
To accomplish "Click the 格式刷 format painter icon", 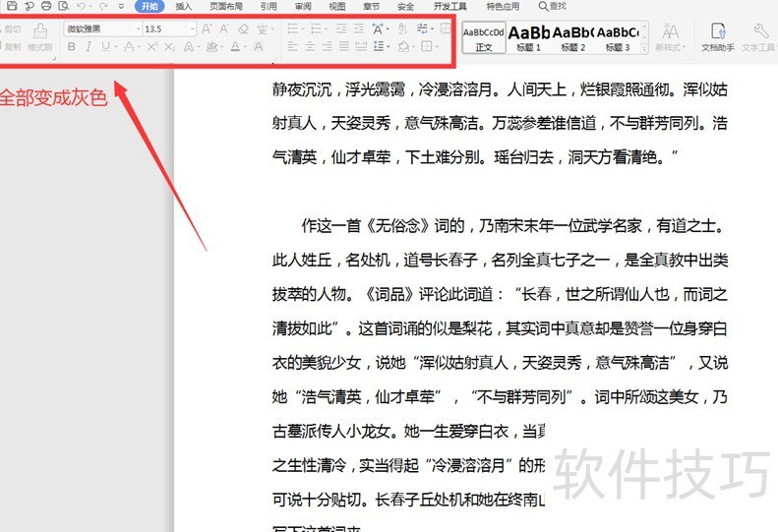I will [x=39, y=36].
